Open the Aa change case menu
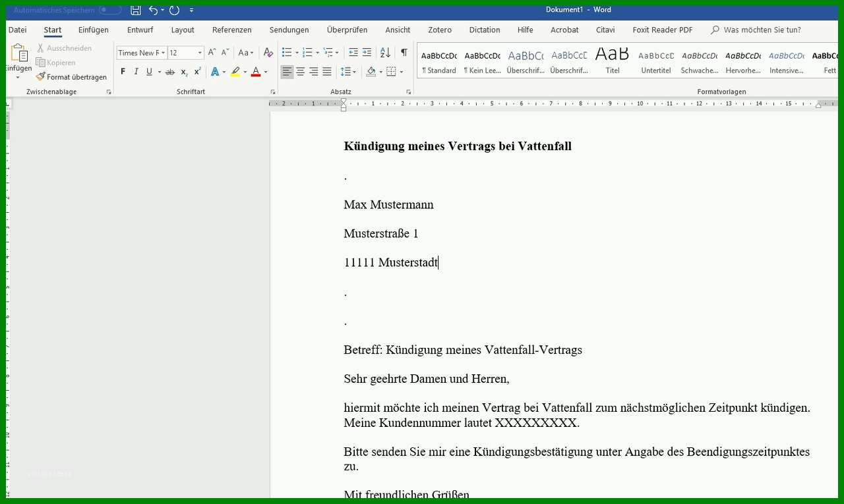The image size is (844, 504). coord(246,53)
